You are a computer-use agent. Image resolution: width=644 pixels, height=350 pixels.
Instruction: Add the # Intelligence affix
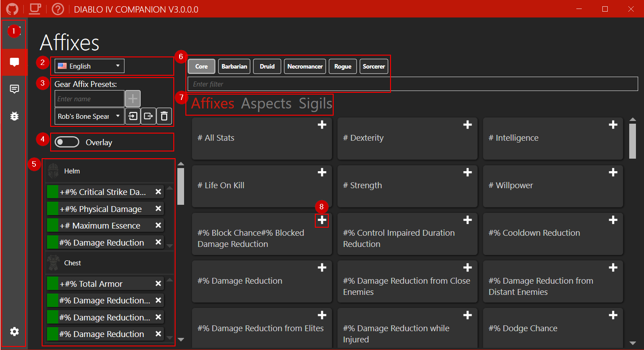pyautogui.click(x=613, y=125)
